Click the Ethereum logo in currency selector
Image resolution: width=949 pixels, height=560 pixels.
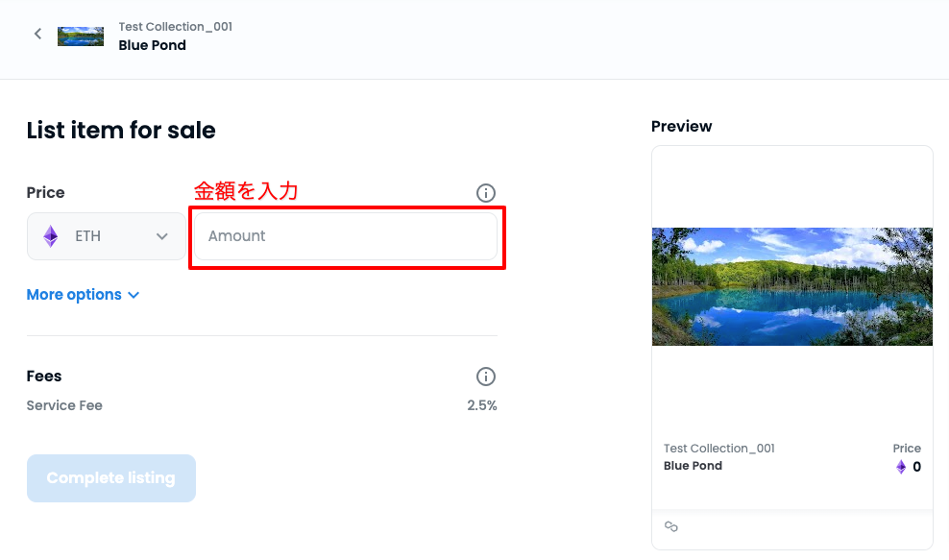tap(51, 236)
